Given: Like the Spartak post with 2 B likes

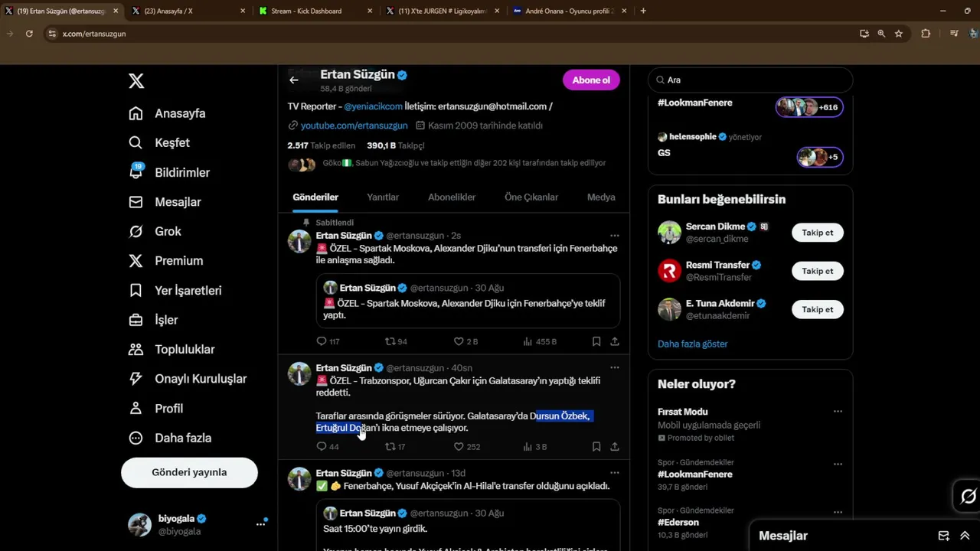Looking at the screenshot, I should pyautogui.click(x=465, y=341).
